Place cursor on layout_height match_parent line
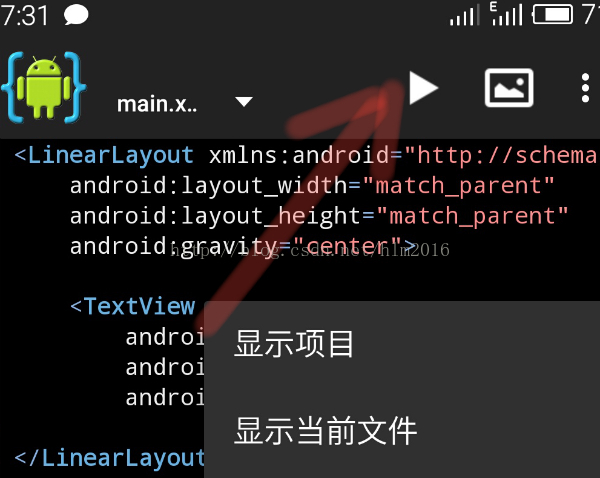600x478 pixels. [319, 216]
